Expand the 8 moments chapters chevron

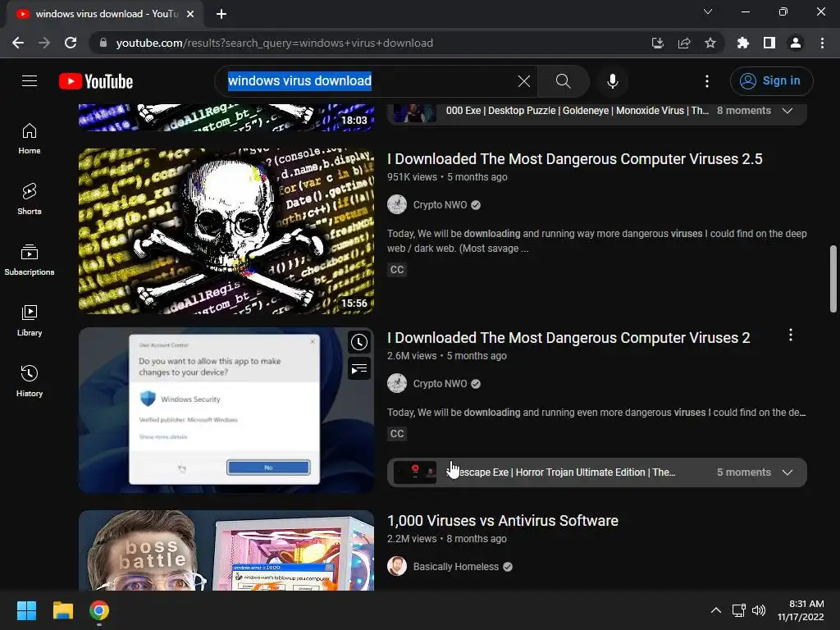click(x=787, y=111)
